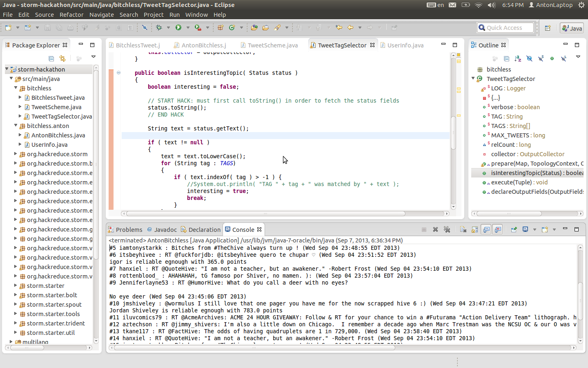Click the editor horizontal scrollbar
588x368 pixels.
[x=265, y=213]
